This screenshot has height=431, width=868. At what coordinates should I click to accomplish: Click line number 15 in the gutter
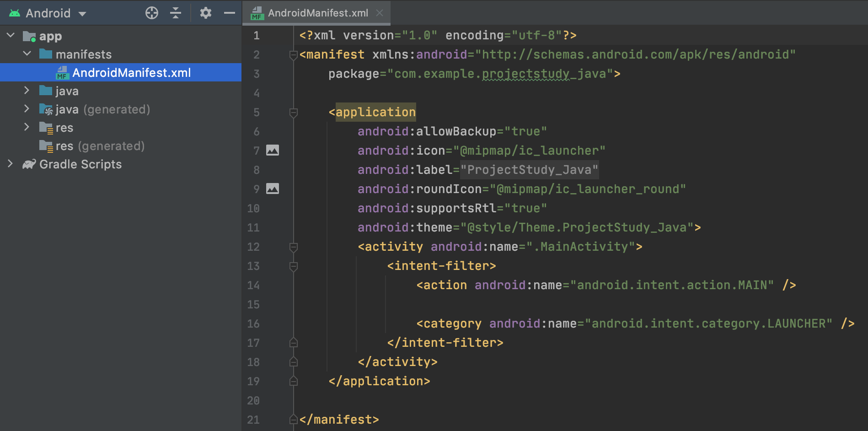[x=253, y=305]
